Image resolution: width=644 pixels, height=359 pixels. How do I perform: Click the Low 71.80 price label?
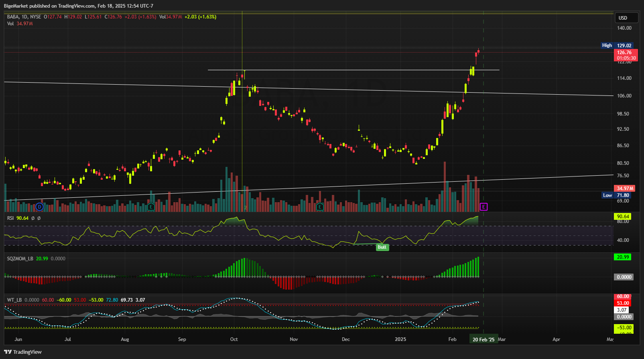[617, 195]
